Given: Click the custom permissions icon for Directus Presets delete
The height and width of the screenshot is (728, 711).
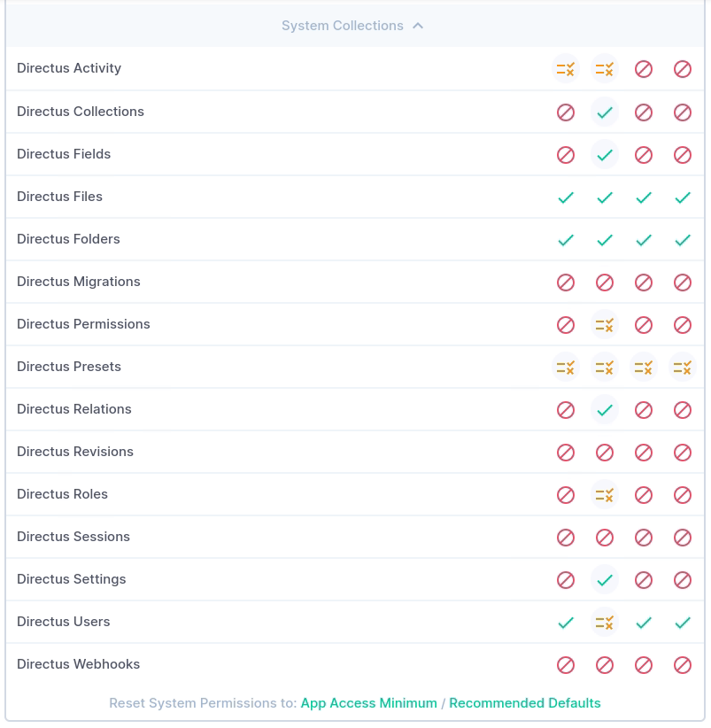Looking at the screenshot, I should click(x=683, y=368).
